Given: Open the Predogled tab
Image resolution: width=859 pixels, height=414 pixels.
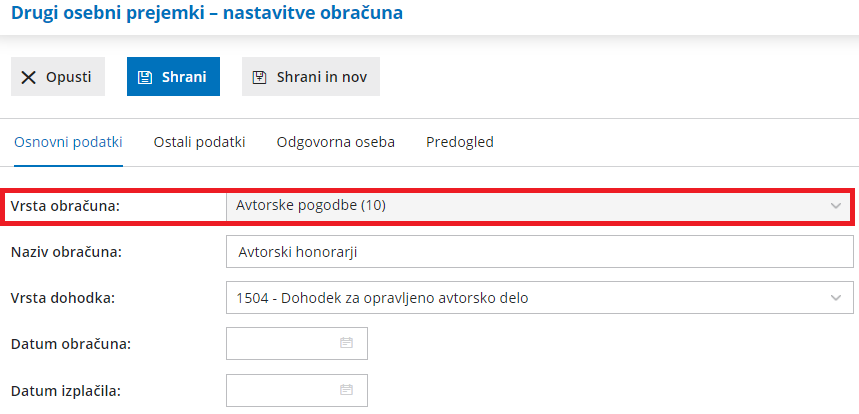Looking at the screenshot, I should point(459,142).
